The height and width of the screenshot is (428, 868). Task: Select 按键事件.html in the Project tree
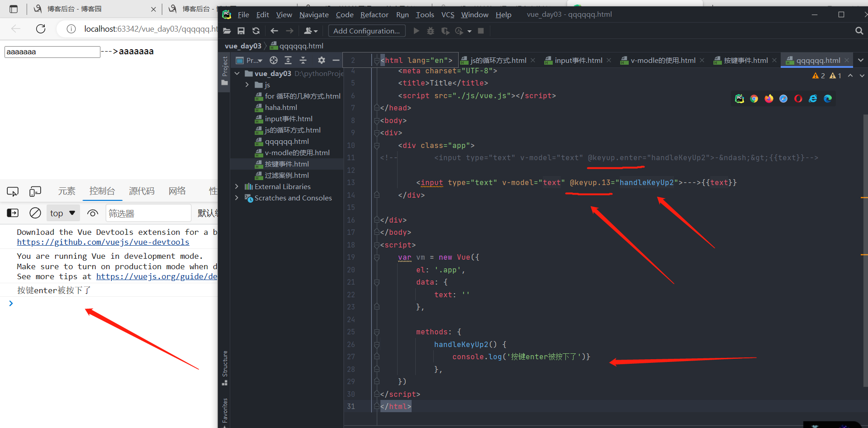[x=287, y=164]
